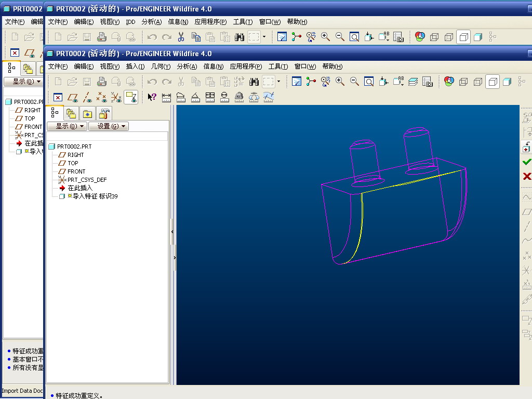The width and height of the screenshot is (532, 399).
Task: Switch to Favorites navigator tab
Action: (87, 113)
